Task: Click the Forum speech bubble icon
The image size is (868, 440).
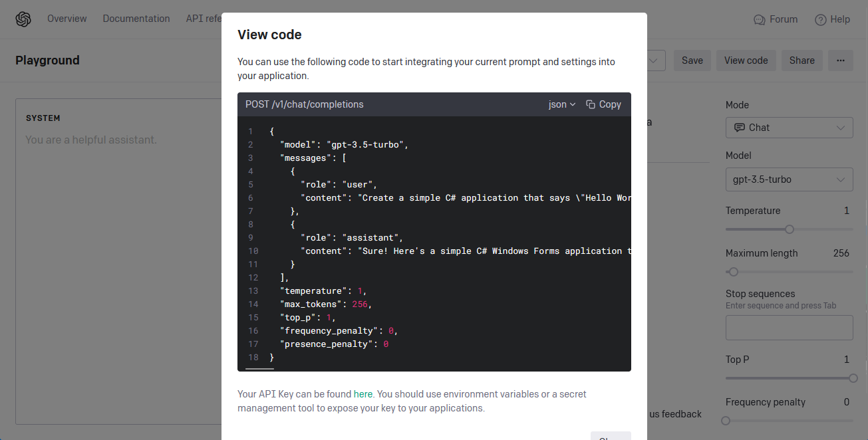Action: click(759, 20)
